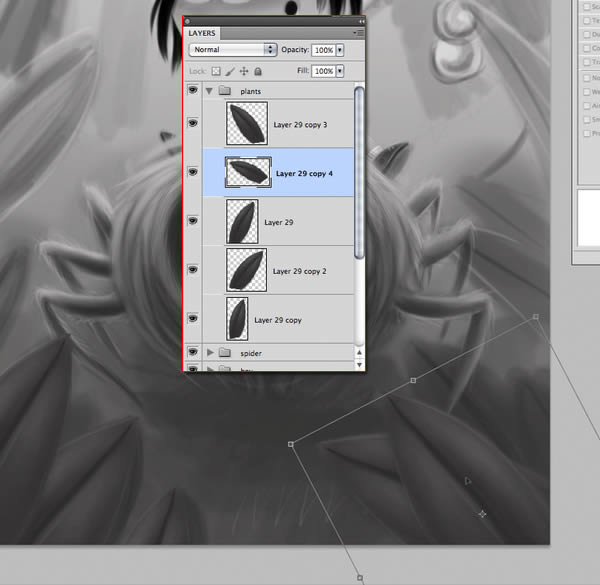Hide the spider group
600x585 pixels.
pos(193,352)
